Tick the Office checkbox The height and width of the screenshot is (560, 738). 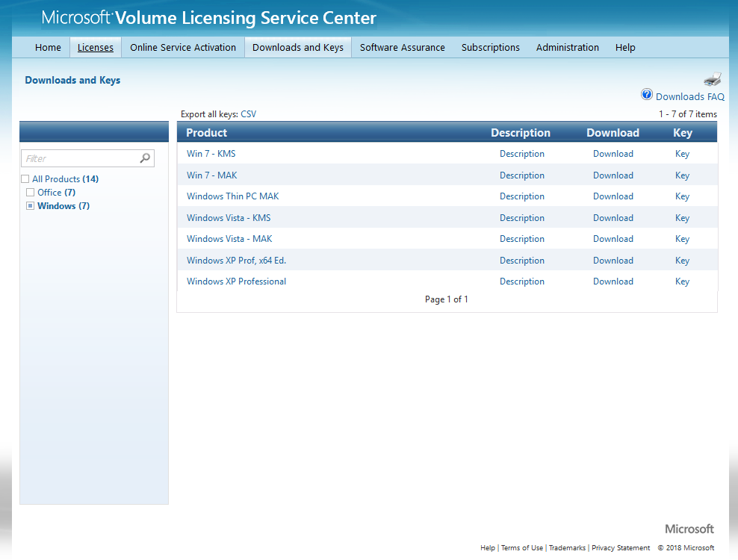click(x=30, y=192)
